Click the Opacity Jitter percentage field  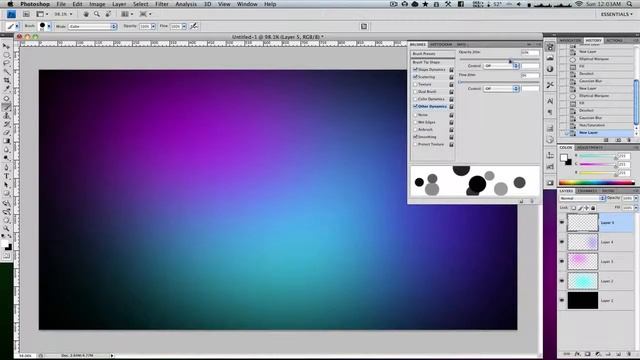pos(530,52)
